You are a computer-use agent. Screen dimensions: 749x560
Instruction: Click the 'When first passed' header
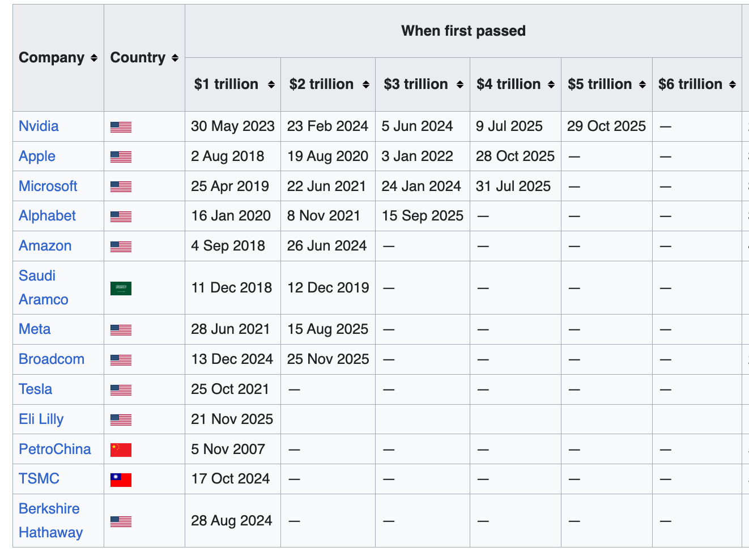(463, 31)
